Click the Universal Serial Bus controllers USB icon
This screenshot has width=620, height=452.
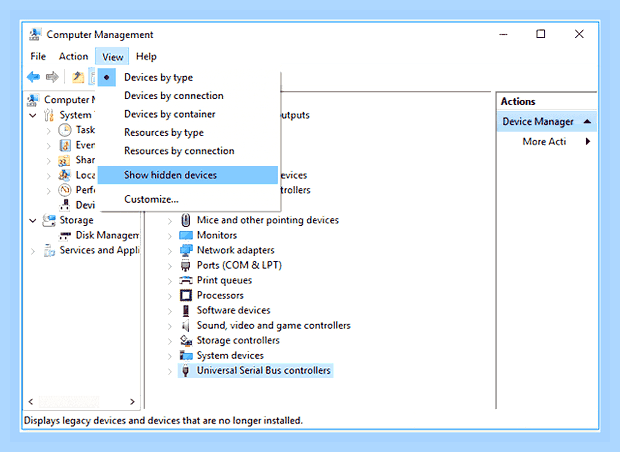[x=185, y=371]
